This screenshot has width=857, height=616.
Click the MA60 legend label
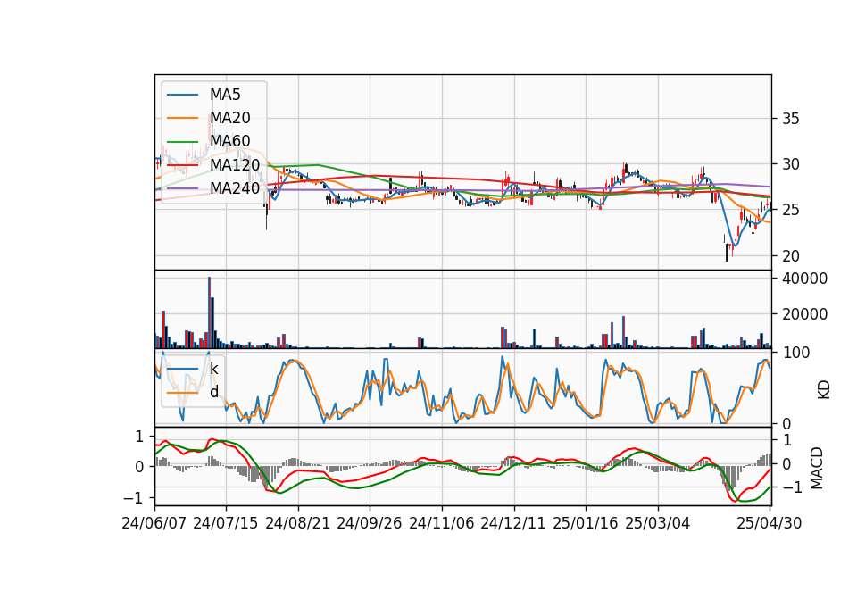coord(230,141)
